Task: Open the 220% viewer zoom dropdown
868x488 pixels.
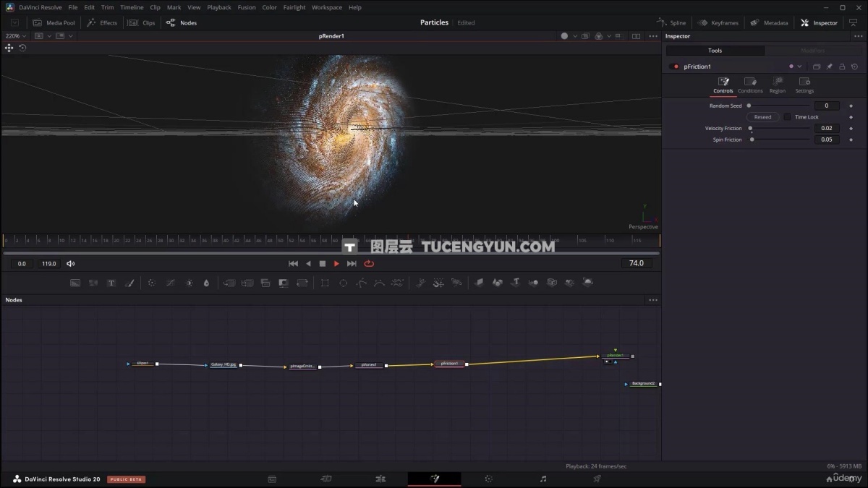Action: [x=15, y=36]
